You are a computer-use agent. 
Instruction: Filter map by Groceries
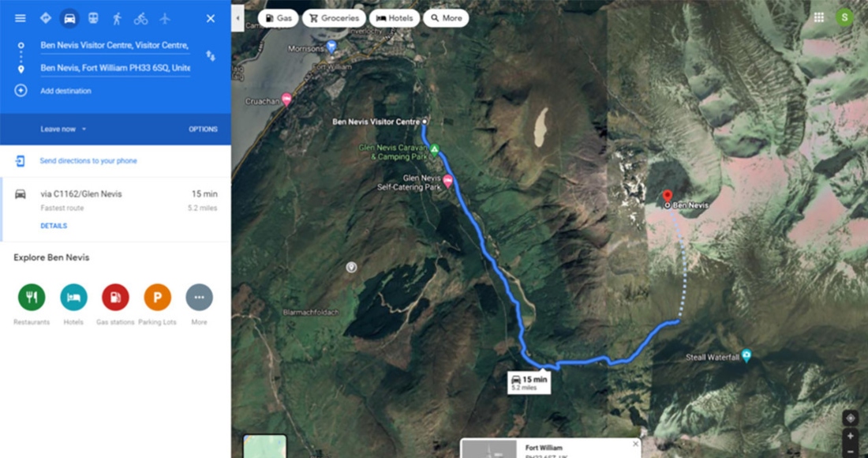[334, 18]
